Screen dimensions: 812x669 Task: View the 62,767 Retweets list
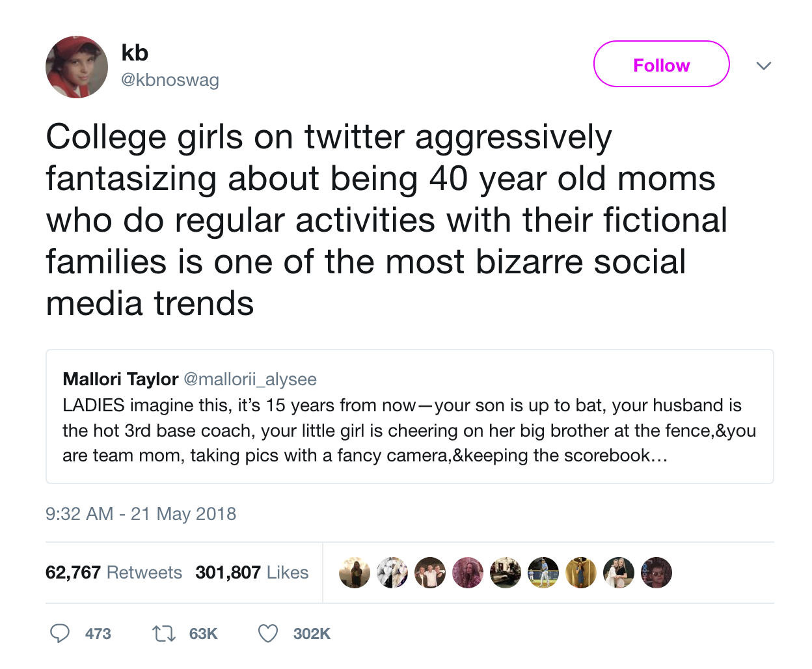114,573
